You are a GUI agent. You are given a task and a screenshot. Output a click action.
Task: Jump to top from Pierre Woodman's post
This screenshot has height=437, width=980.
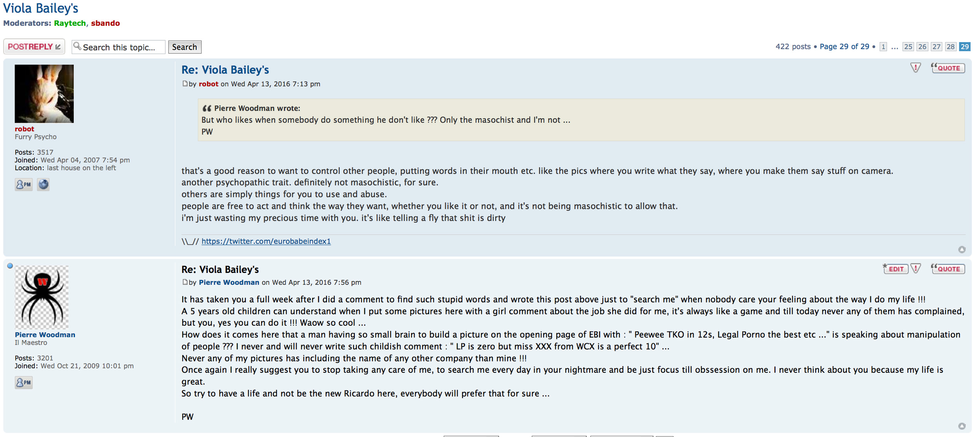tap(962, 426)
